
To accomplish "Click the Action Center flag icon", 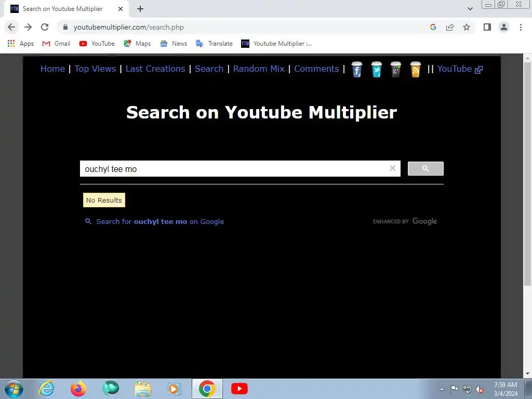I will (454, 389).
